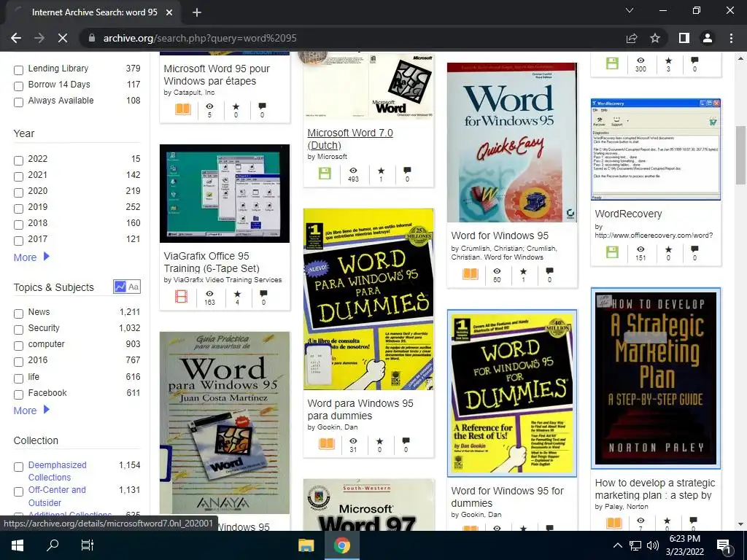Open the Anaya Word para Windows 95 cover

tap(225, 423)
